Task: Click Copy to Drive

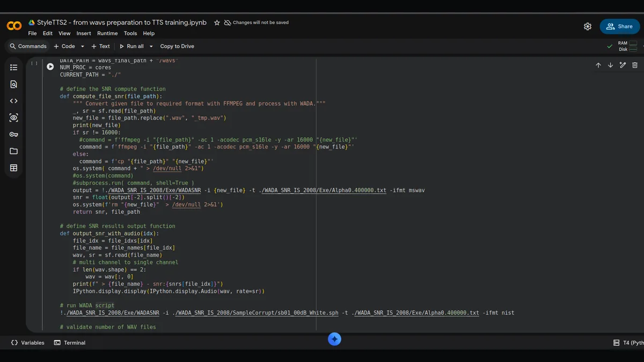Action: pyautogui.click(x=177, y=46)
